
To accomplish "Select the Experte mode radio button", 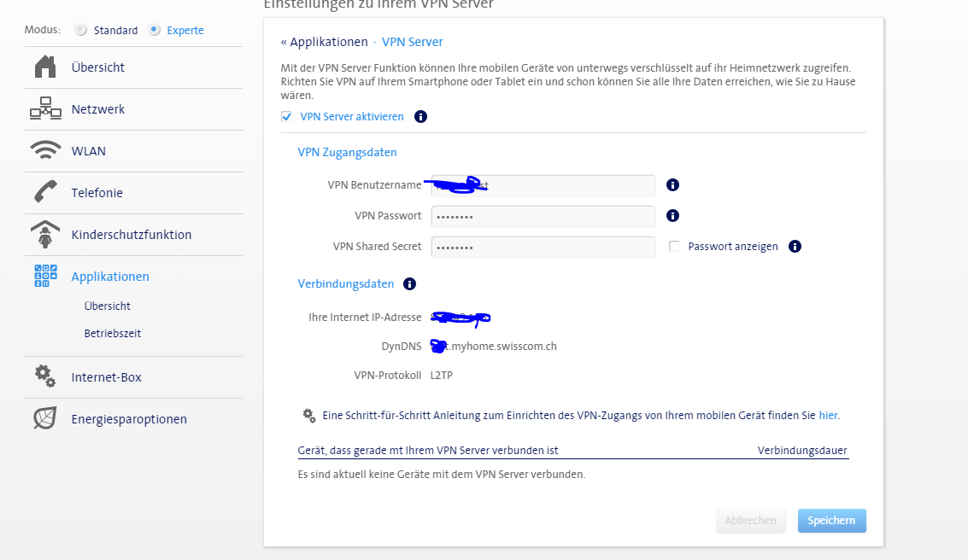I will [155, 30].
